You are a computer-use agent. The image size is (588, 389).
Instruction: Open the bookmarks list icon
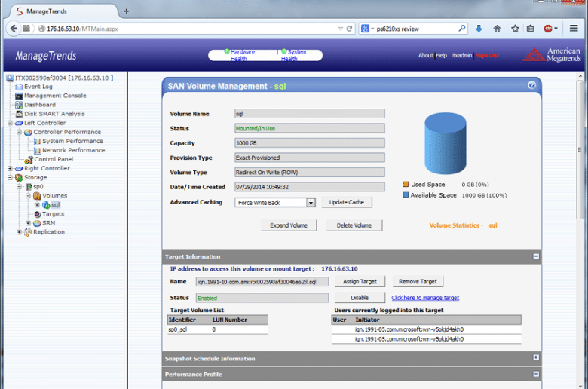coord(530,29)
